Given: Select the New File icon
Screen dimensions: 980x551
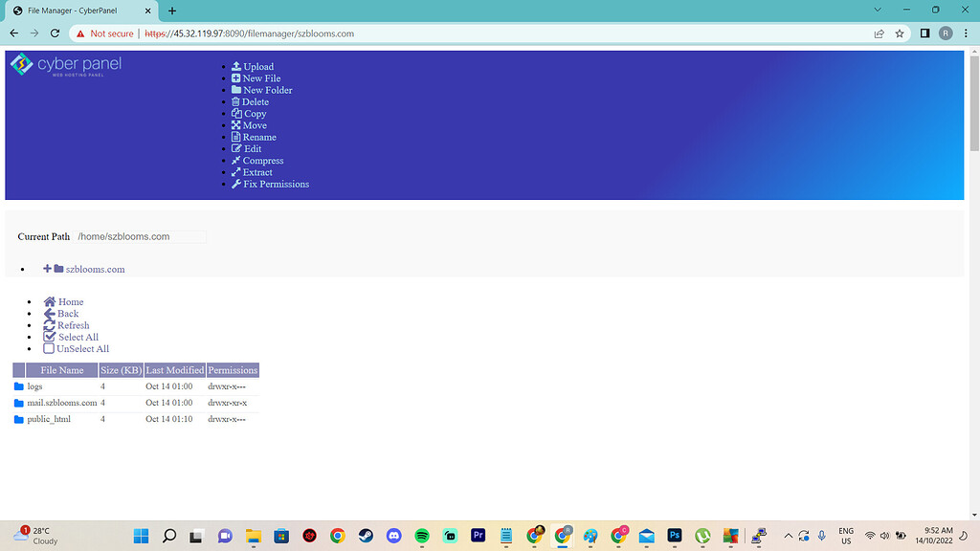Looking at the screenshot, I should (236, 77).
